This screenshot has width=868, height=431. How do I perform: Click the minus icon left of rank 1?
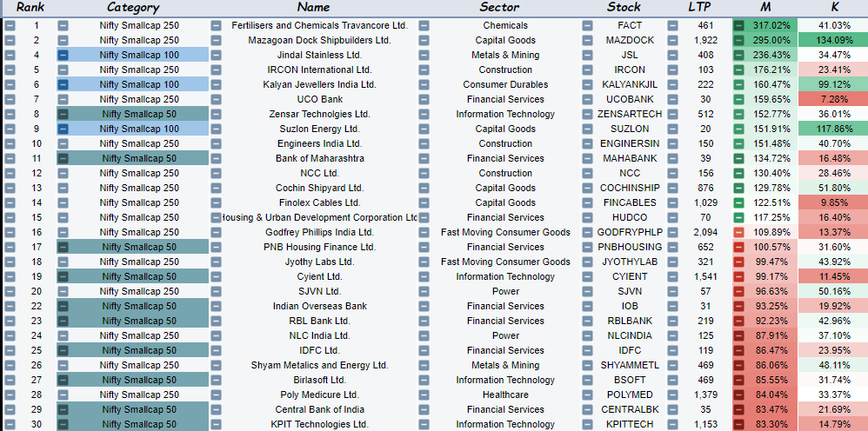[10, 25]
